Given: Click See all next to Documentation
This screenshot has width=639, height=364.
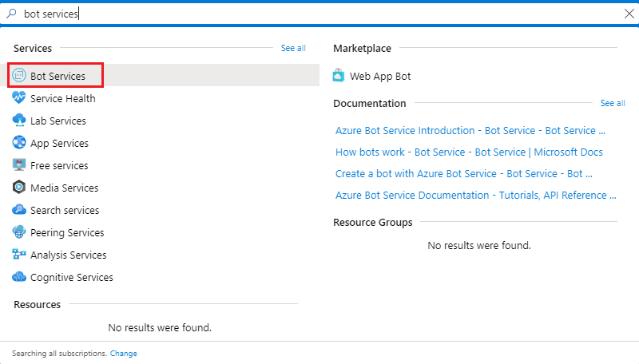Looking at the screenshot, I should [613, 103].
